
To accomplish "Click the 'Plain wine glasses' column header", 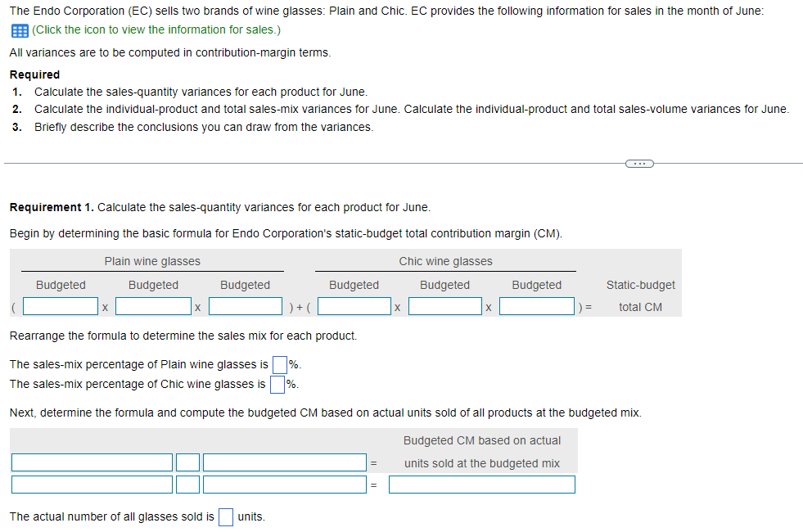I will (x=152, y=261).
